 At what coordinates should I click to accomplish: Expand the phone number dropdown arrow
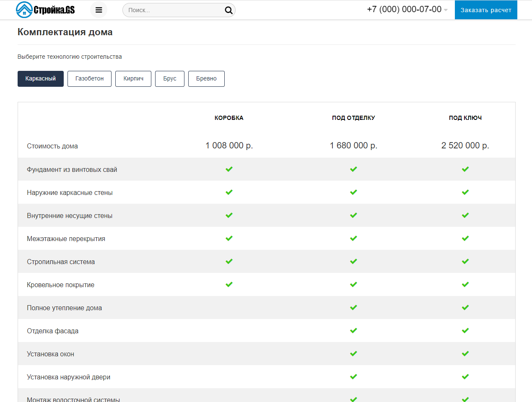click(x=446, y=10)
